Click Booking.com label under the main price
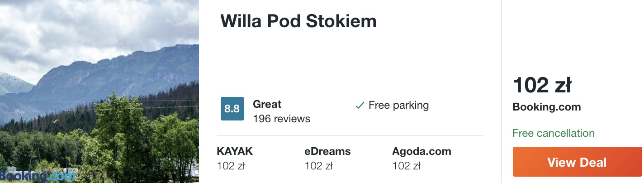This screenshot has height=183, width=644. coord(546,107)
